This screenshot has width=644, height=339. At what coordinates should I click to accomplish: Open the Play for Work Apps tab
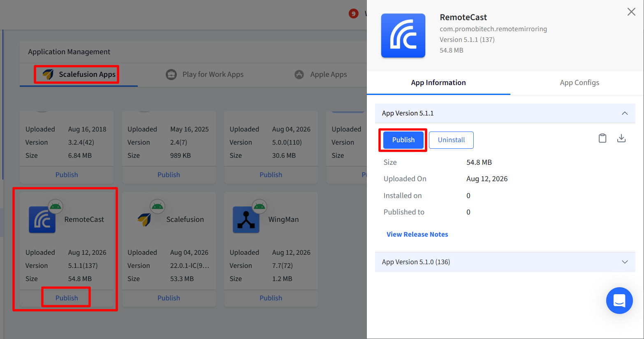click(x=204, y=74)
